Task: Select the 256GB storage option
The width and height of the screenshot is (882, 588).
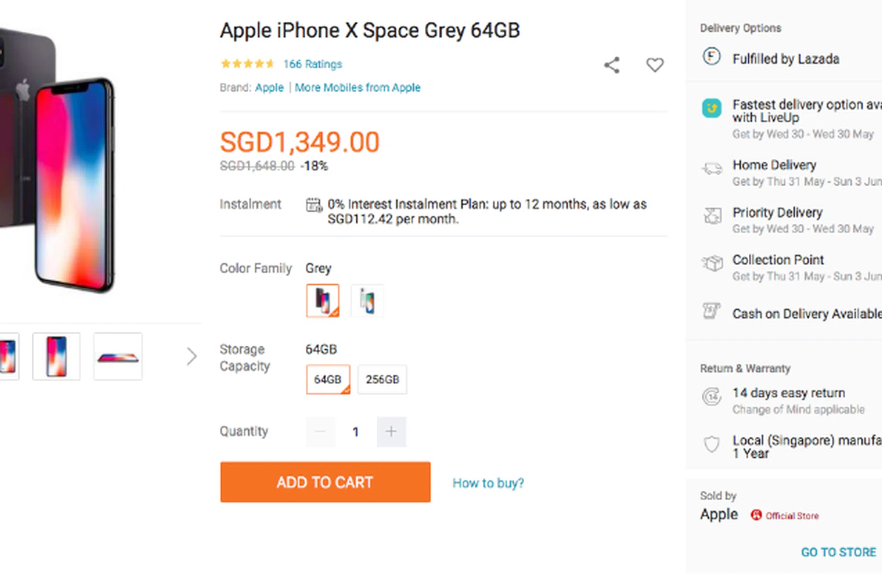Action: 382,379
